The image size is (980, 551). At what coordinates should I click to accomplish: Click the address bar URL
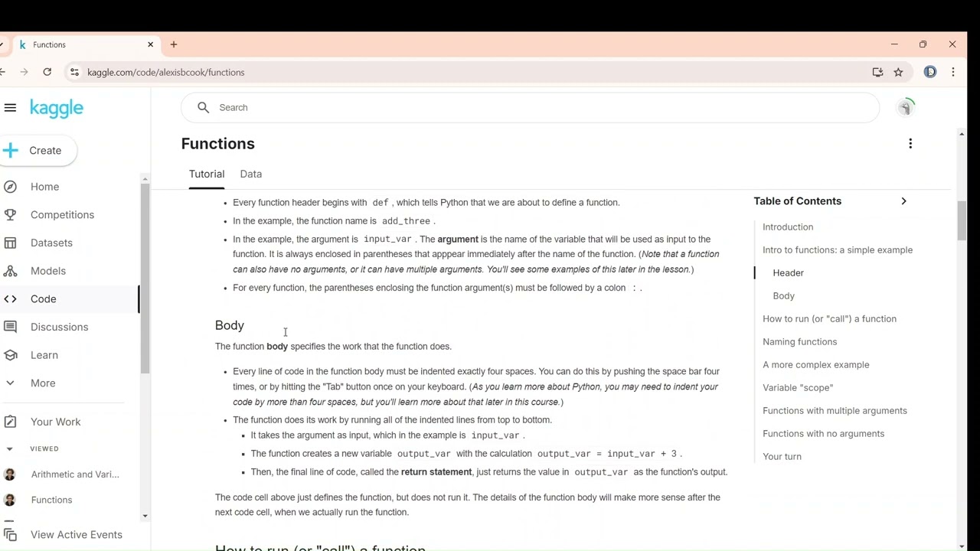tap(166, 73)
